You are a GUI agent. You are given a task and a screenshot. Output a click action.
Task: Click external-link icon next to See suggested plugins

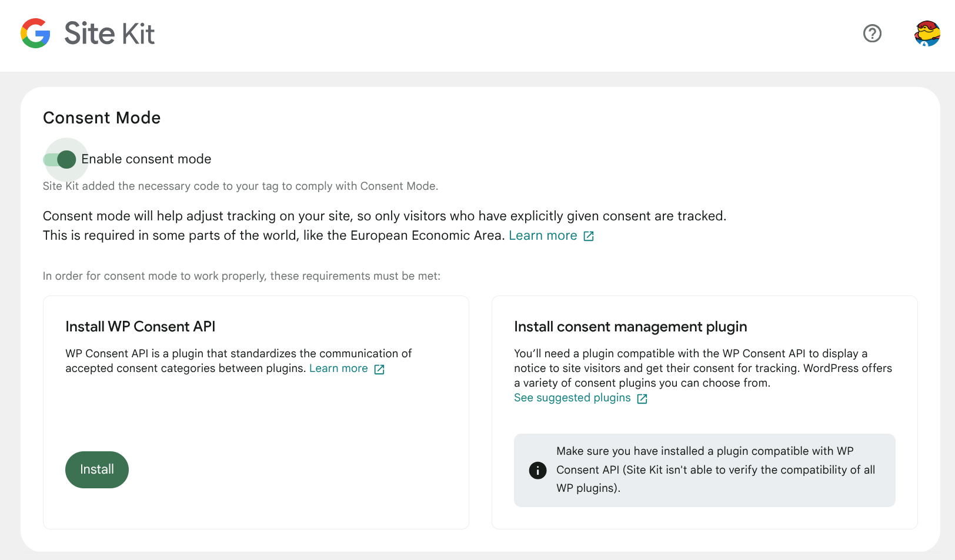click(x=642, y=398)
